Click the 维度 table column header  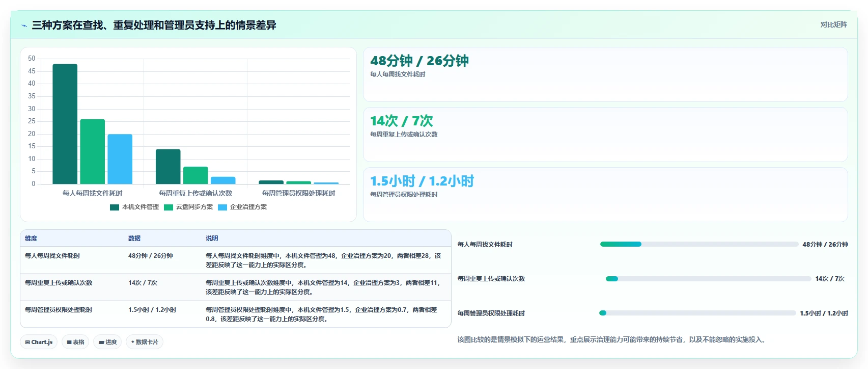tap(31, 239)
